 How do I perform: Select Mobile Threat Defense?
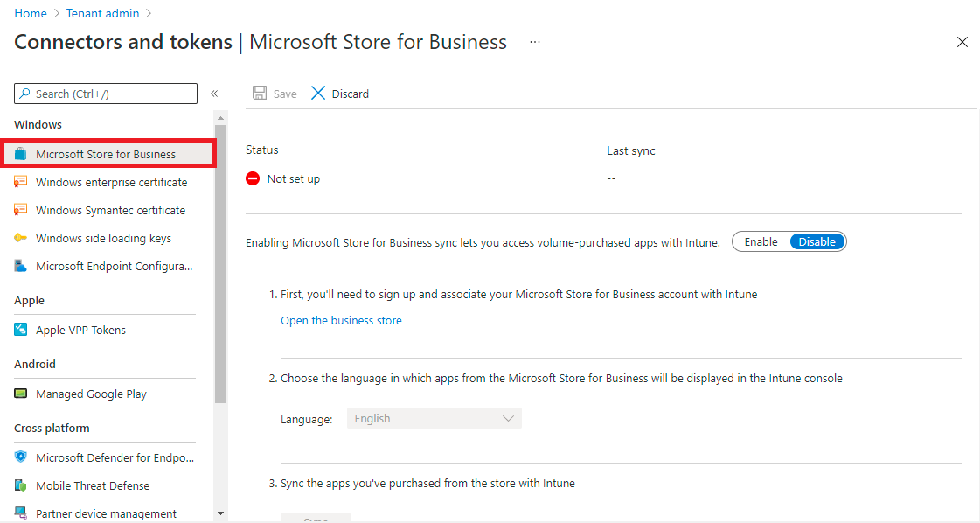click(x=93, y=485)
